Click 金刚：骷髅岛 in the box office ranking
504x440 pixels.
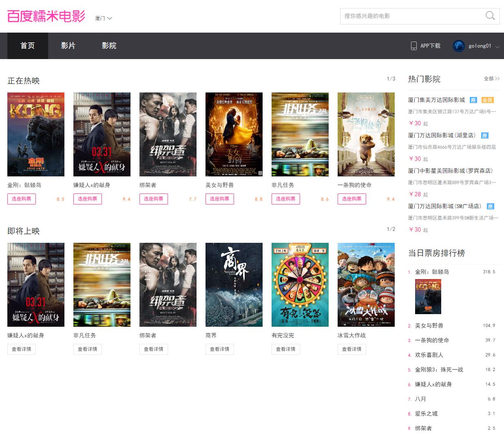[x=432, y=272]
